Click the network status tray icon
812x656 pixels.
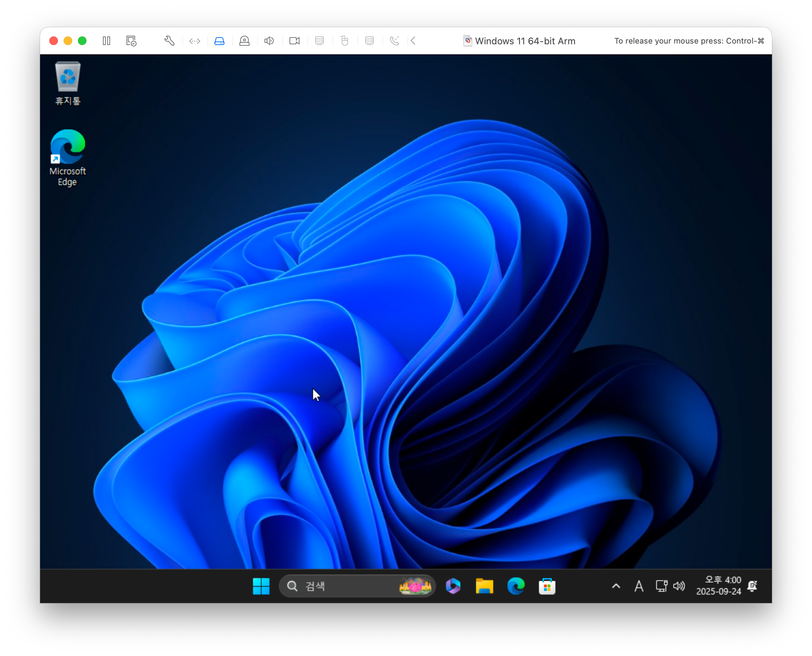coord(662,586)
